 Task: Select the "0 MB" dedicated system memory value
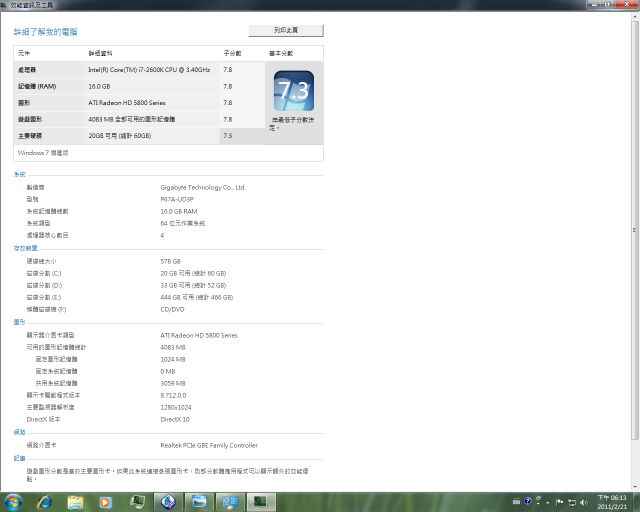coord(167,372)
